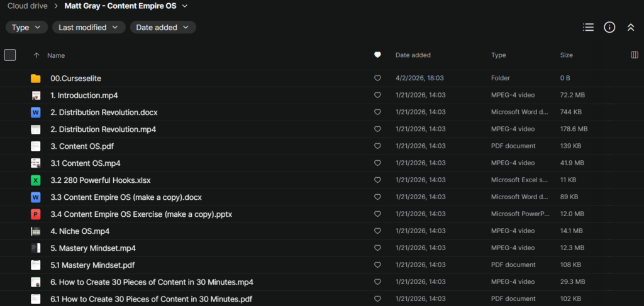The width and height of the screenshot is (644, 306).
Task: Sort files by Size column header
Action: pyautogui.click(x=566, y=55)
